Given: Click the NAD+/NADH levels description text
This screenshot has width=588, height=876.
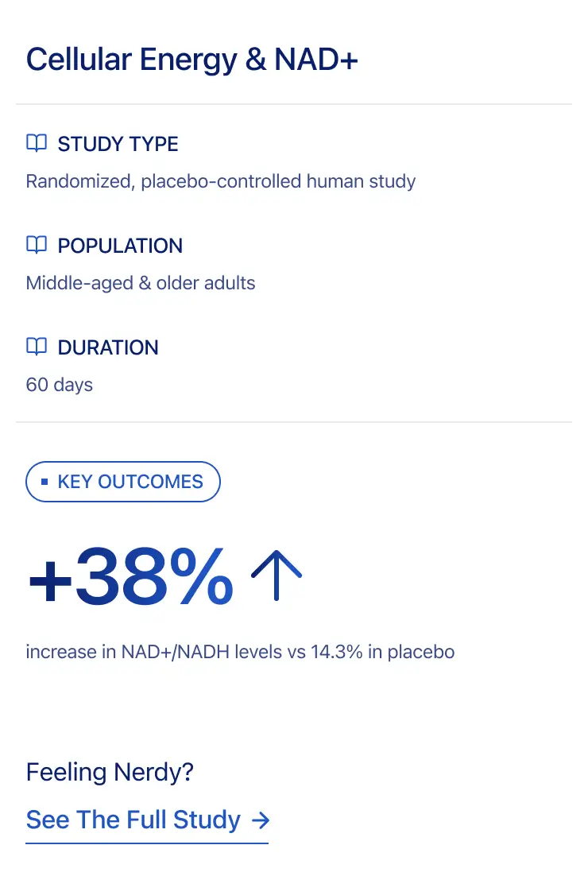Looking at the screenshot, I should [x=240, y=653].
